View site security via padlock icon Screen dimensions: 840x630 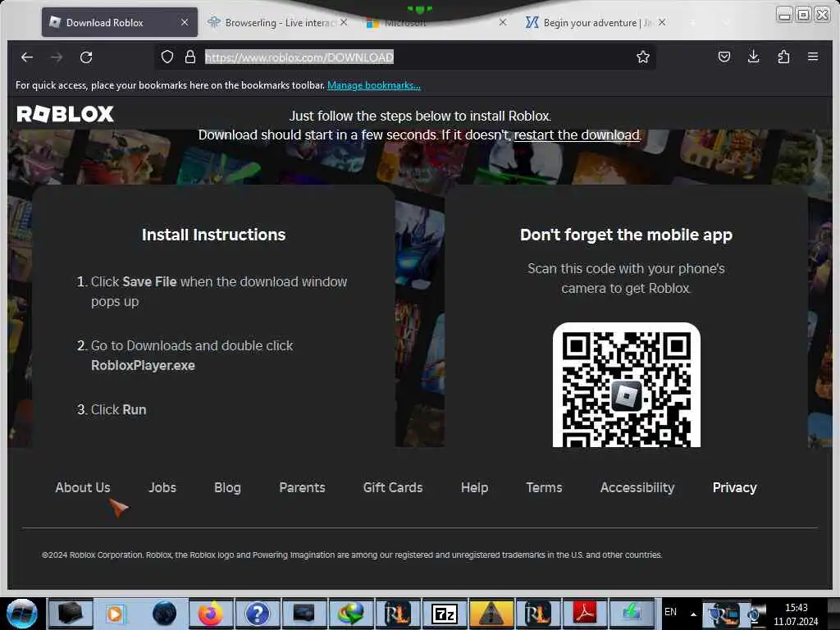(x=190, y=57)
